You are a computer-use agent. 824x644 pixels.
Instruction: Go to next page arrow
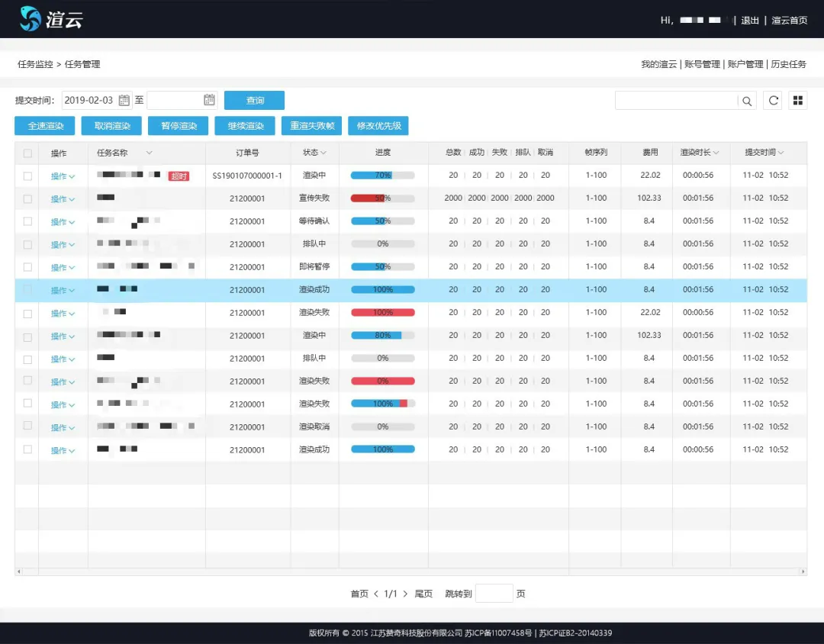(405, 594)
